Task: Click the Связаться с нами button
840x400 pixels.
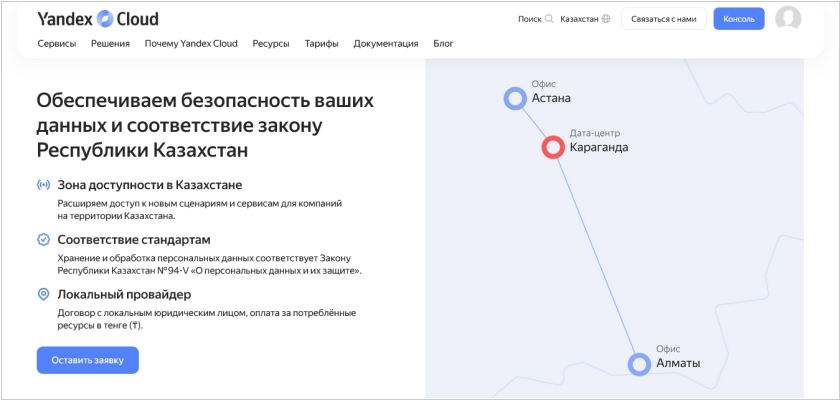Action: click(664, 19)
